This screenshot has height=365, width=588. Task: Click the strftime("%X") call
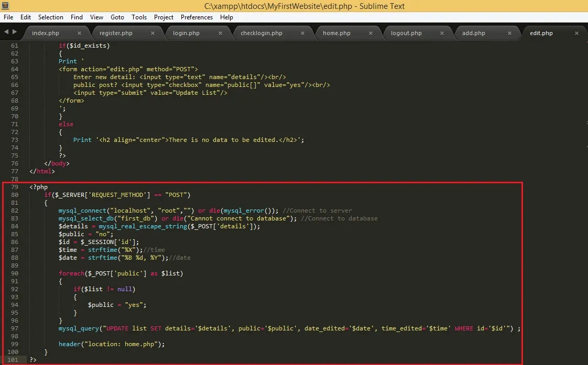114,250
